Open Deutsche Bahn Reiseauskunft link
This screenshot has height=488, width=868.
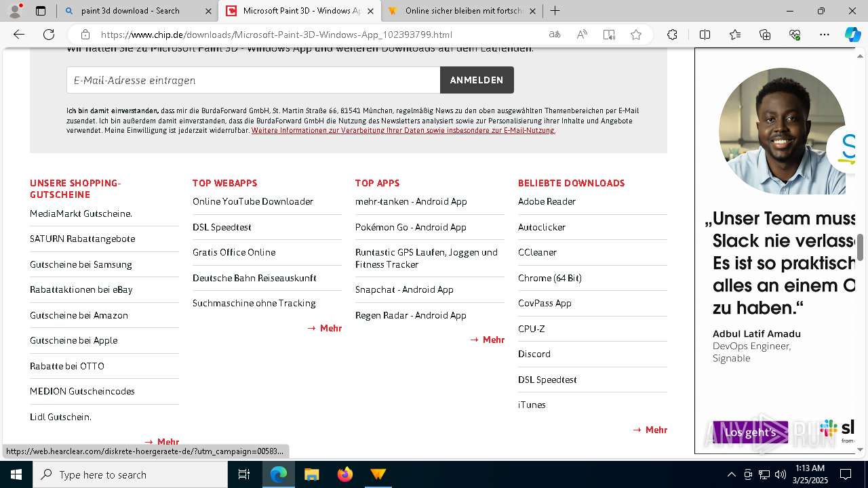point(254,278)
